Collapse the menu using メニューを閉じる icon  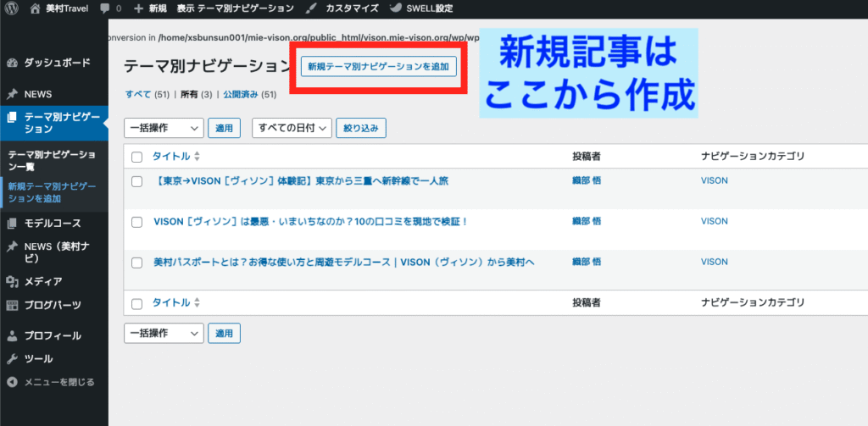(12, 382)
